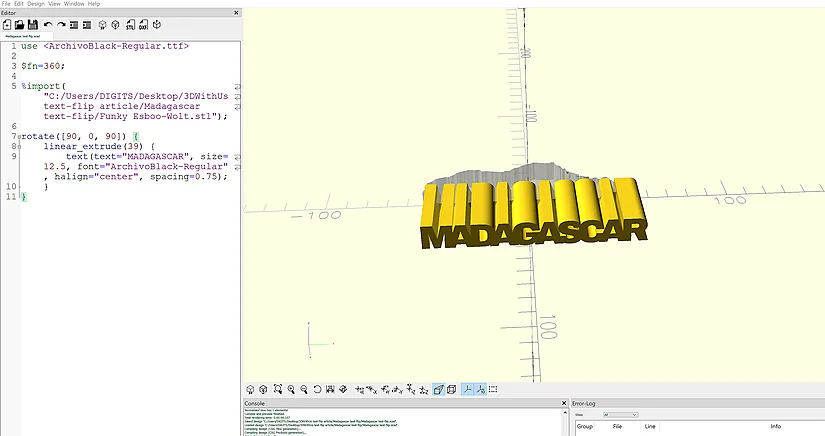The width and height of the screenshot is (825, 436).
Task: Click the %import( code line
Action: tap(44, 86)
